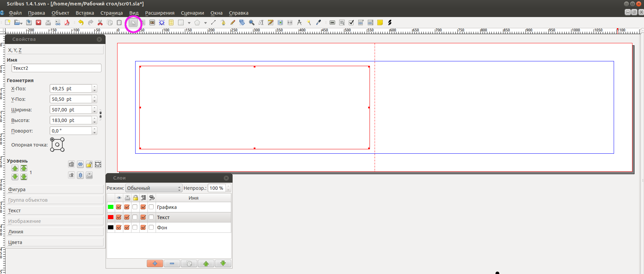
Task: Toggle print checkbox for Фон layer
Action: [127, 227]
